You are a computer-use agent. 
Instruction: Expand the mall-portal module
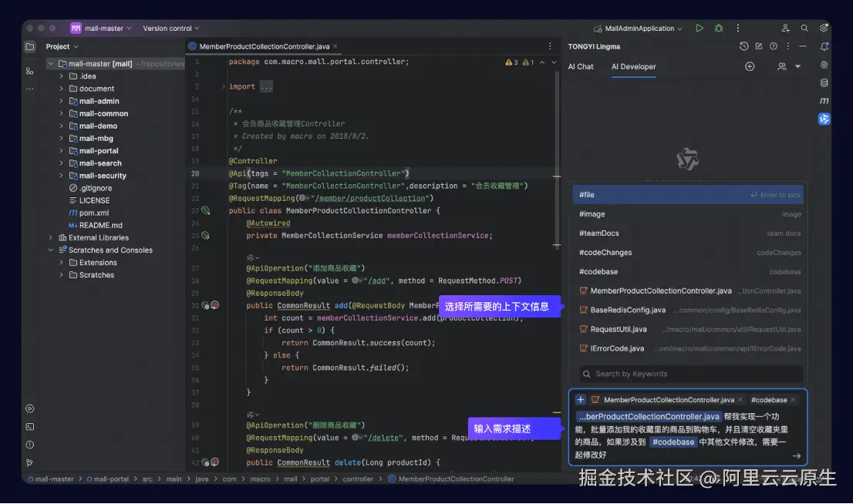61,150
